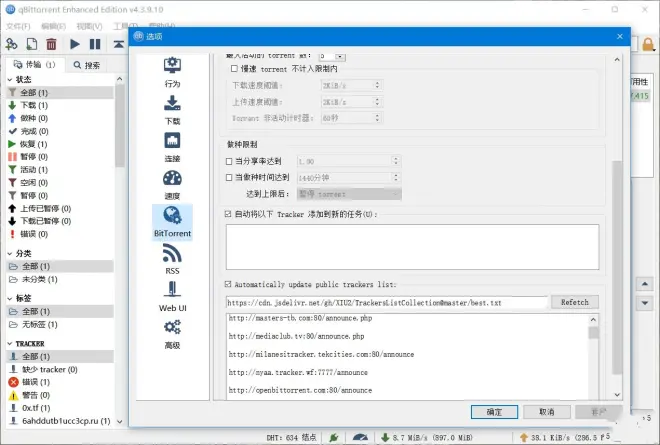Open the 文件(F) menu
The width and height of the screenshot is (660, 445).
[x=19, y=25]
